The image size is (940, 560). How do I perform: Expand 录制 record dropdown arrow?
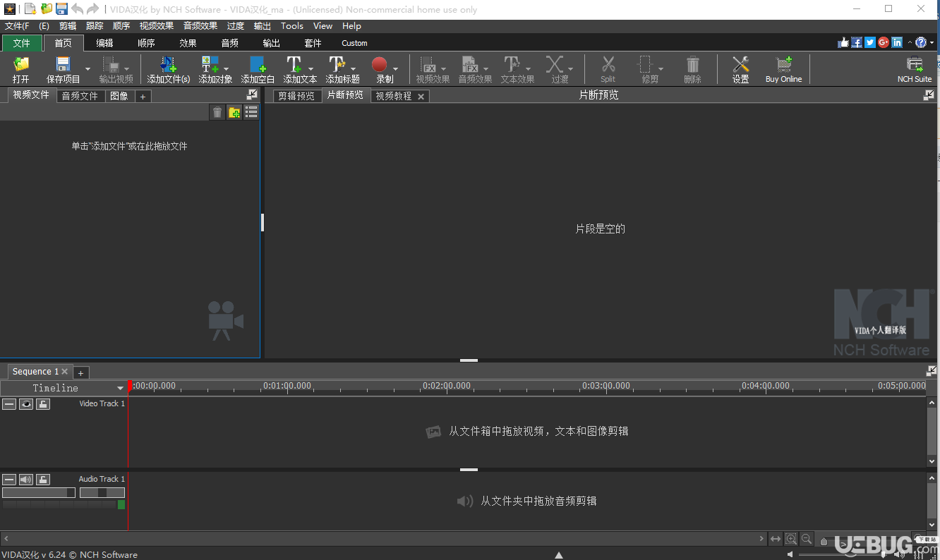[x=395, y=69]
